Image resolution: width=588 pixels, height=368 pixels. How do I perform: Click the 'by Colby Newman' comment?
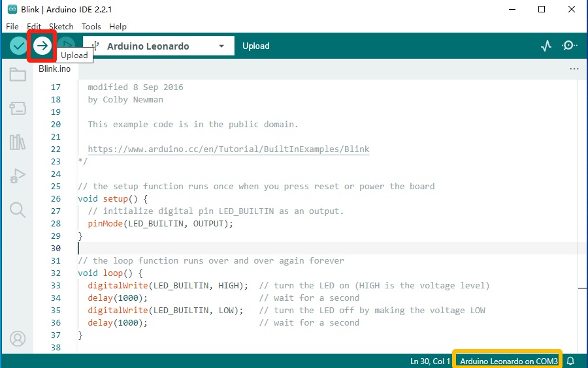[125, 100]
